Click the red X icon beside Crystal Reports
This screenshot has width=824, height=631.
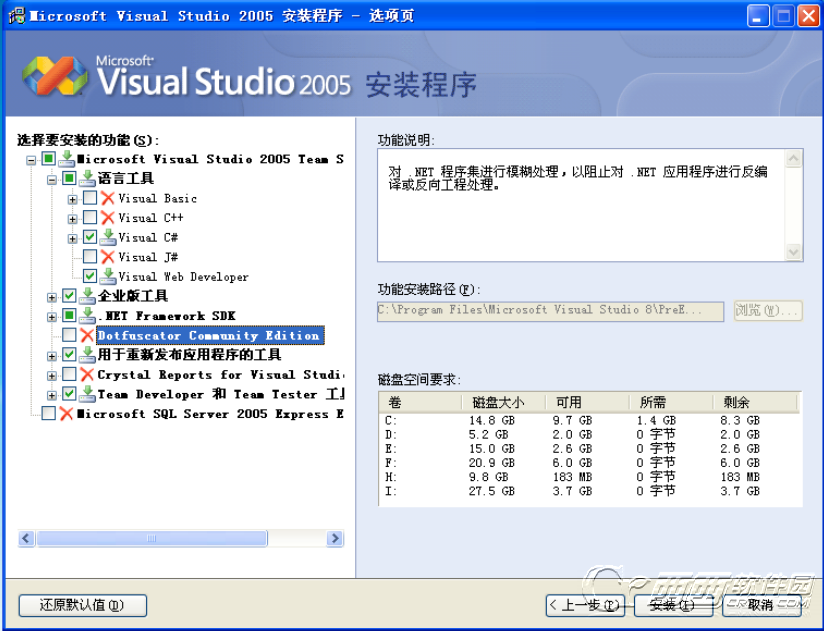click(87, 375)
